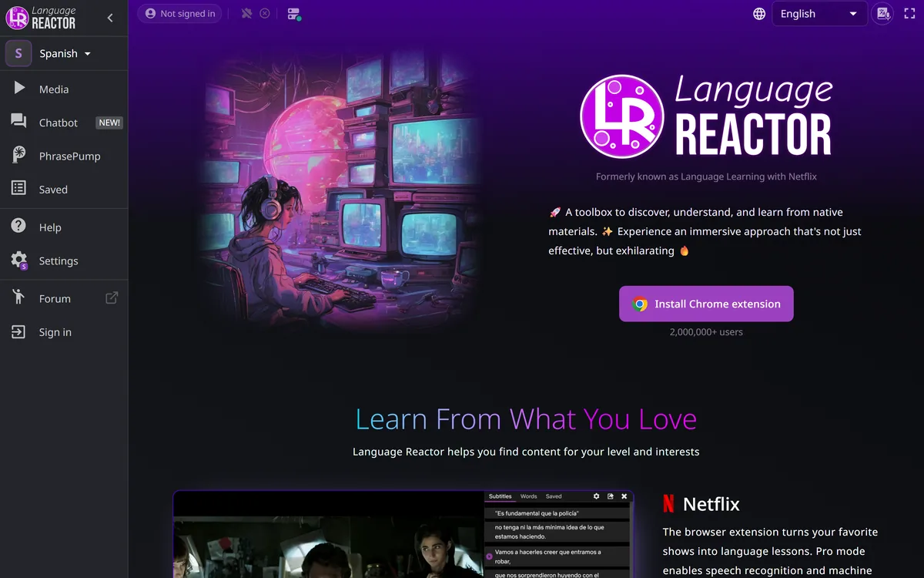Click the circled X icon in top bar
924x578 pixels.
coord(265,14)
